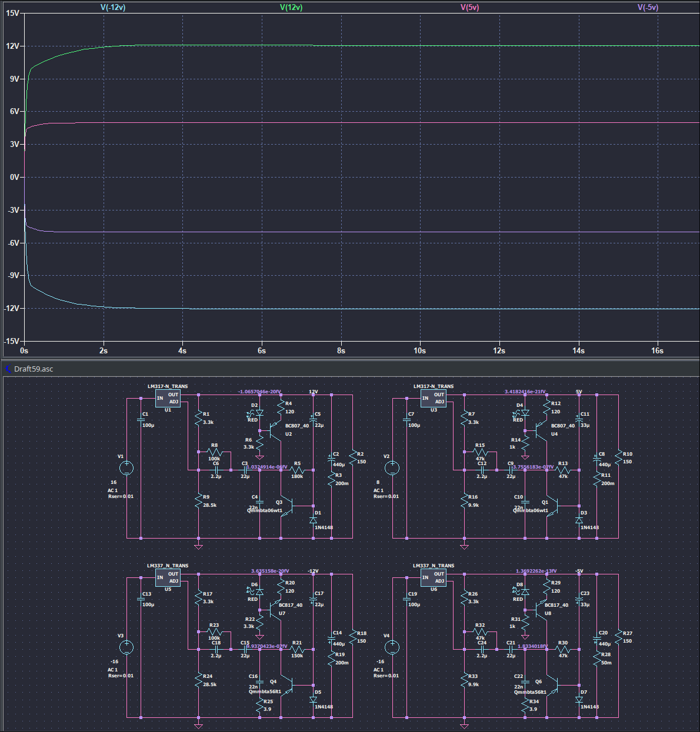Click the 15V vertical axis label
The image size is (700, 732).
click(x=12, y=13)
